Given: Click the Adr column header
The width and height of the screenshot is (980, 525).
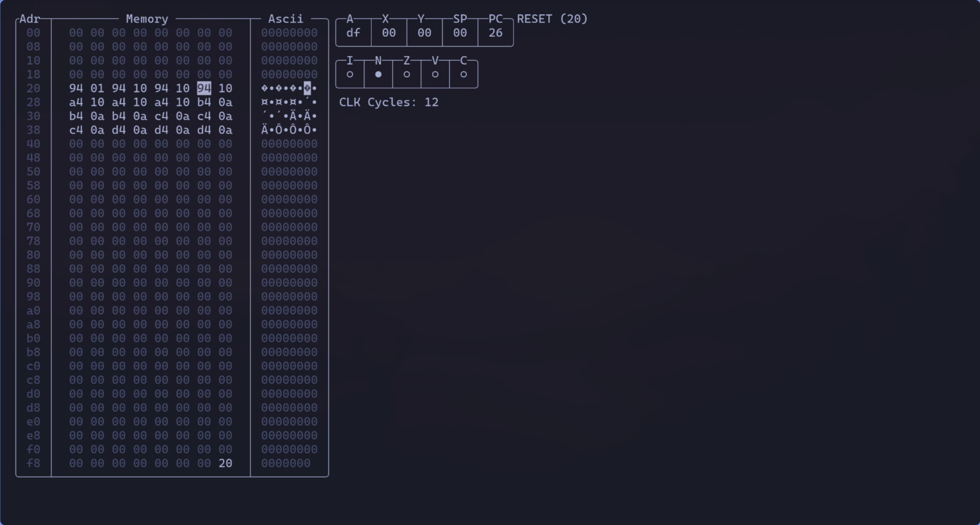Looking at the screenshot, I should click(30, 19).
